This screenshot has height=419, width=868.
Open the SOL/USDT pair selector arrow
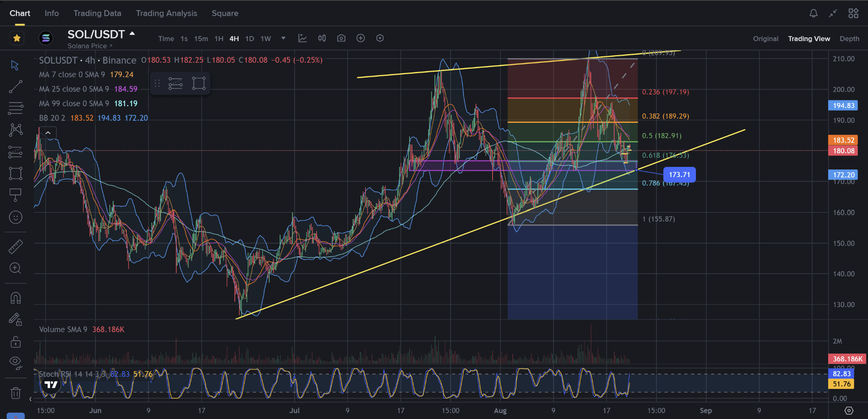pos(132,33)
